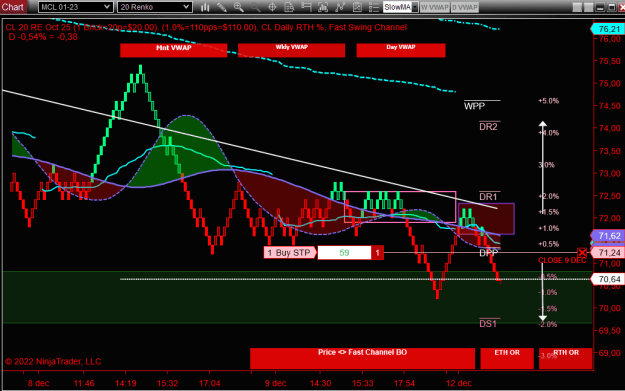Open the MCL 01-23 instrument dropdown
The width and height of the screenshot is (625, 391).
(75, 7)
